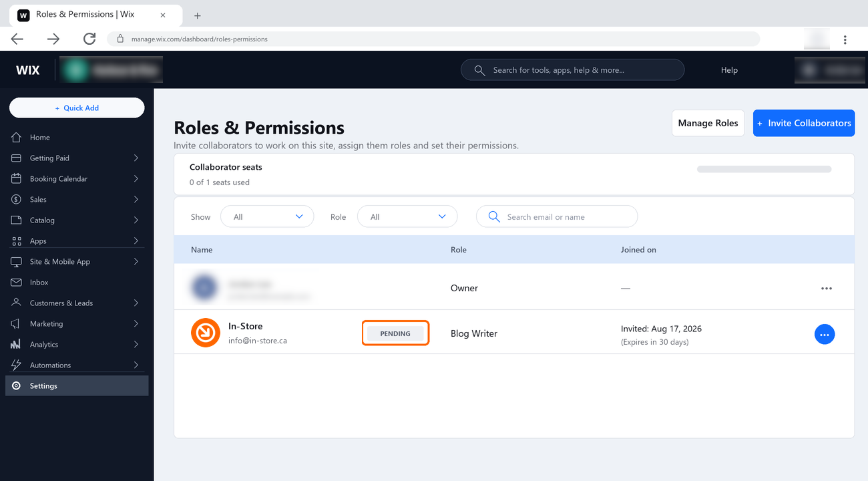
Task: Click the 0 of 1 seats used text
Action: pos(220,182)
